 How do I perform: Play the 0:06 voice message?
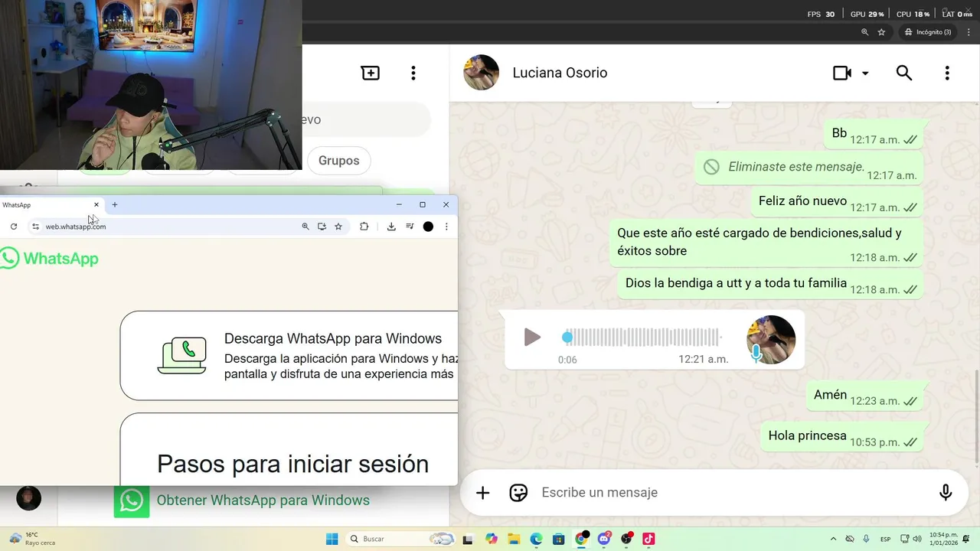pos(532,337)
